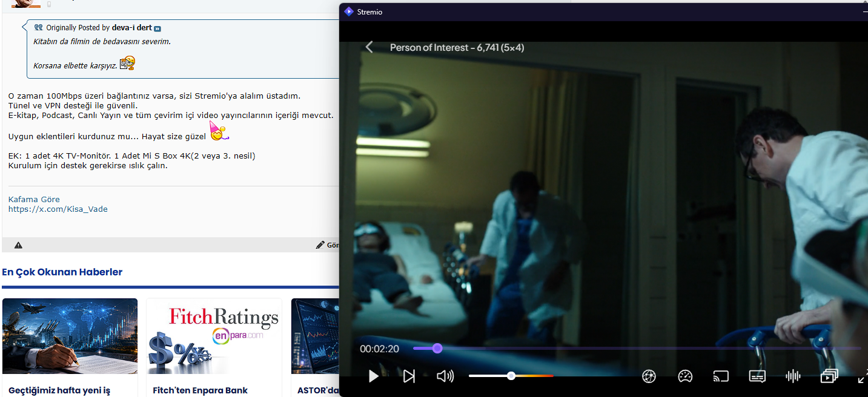The width and height of the screenshot is (868, 397).
Task: Open the "ASTOR'da" news headline
Action: [318, 390]
